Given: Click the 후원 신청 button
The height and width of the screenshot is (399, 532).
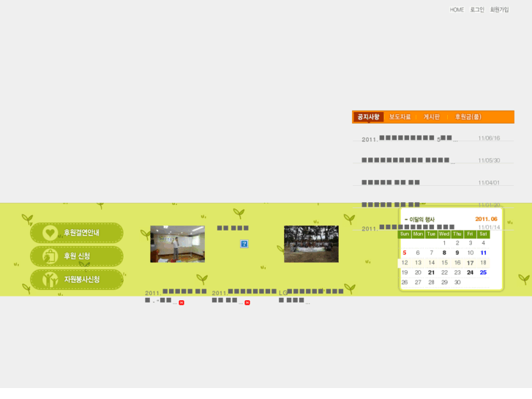Looking at the screenshot, I should click(77, 256).
